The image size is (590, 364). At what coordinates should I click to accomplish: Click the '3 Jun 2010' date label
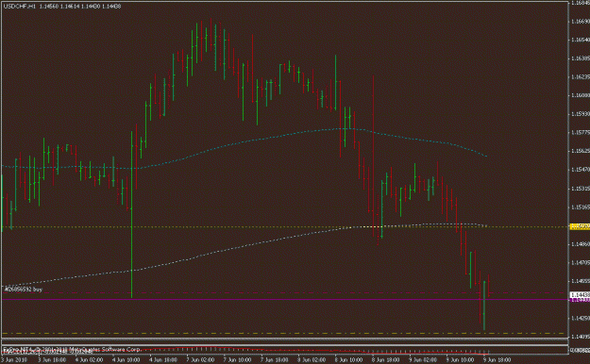tap(13, 360)
